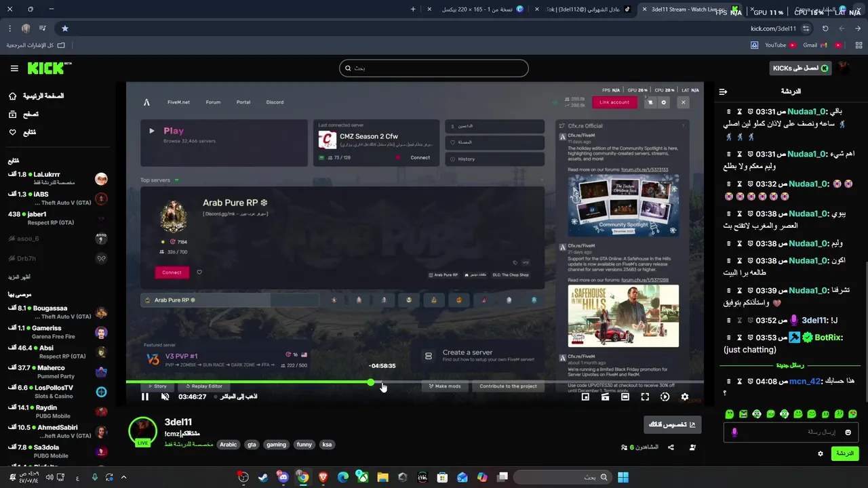Viewport: 868px width, 488px height.
Task: Jump to live with اذهب إلى المباشر
Action: 237,396
